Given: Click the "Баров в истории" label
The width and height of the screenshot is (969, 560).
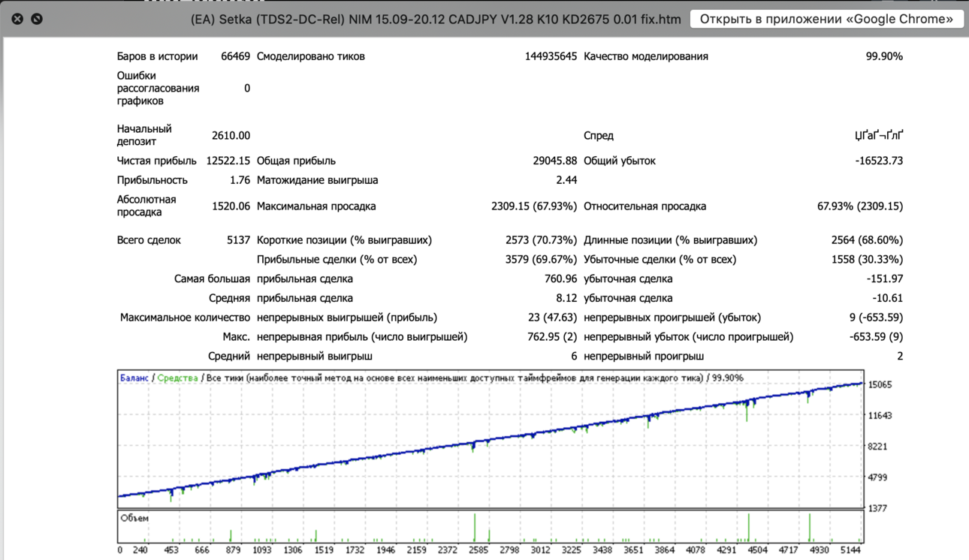Looking at the screenshot, I should point(157,56).
